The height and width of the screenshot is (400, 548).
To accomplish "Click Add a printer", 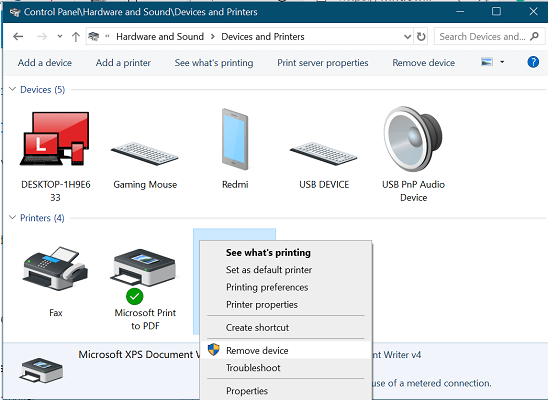I will click(x=123, y=63).
